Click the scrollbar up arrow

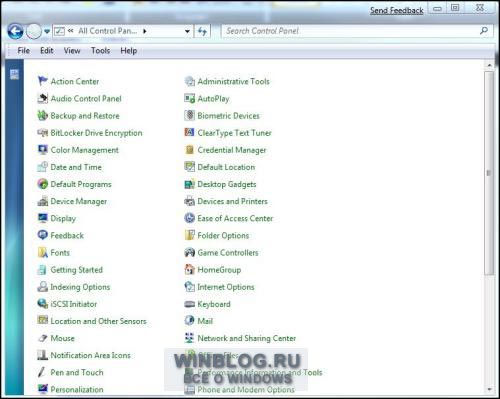[x=489, y=65]
